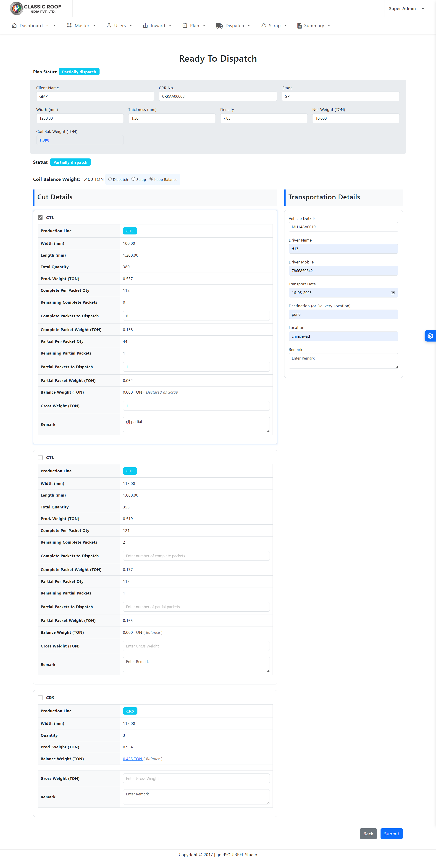Select the Scrap radio option
Image resolution: width=436 pixels, height=868 pixels.
point(134,179)
